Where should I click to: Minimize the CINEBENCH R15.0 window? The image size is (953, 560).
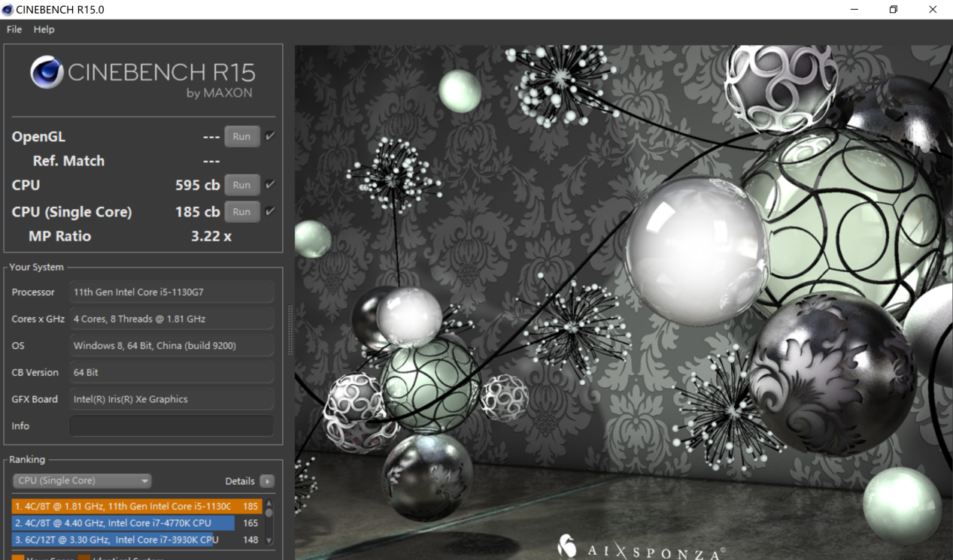click(854, 10)
